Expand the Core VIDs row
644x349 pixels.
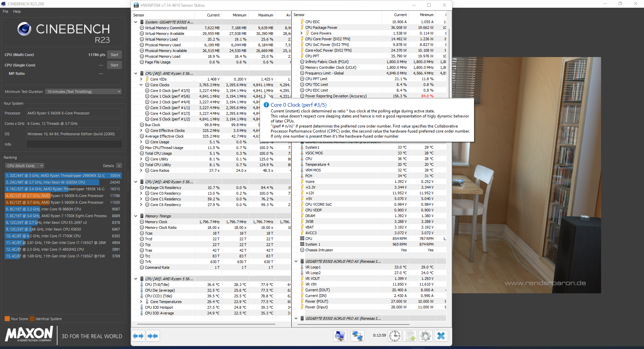pyautogui.click(x=141, y=79)
